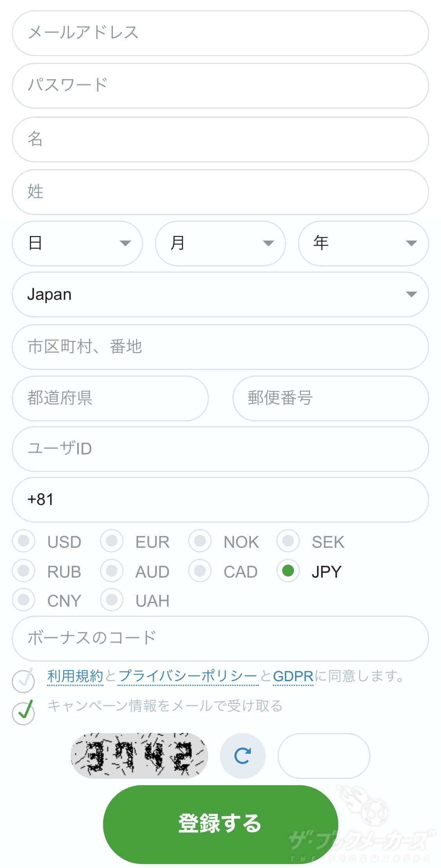The image size is (441, 868).
Task: Open the Japan country dropdown
Action: point(220,294)
